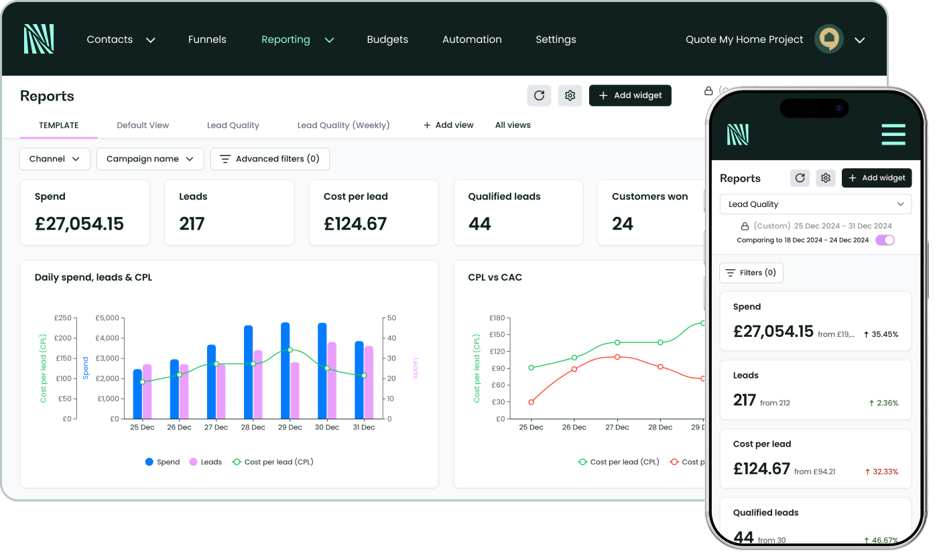Click the desktop Add widget button
The image size is (937, 560).
tap(630, 95)
